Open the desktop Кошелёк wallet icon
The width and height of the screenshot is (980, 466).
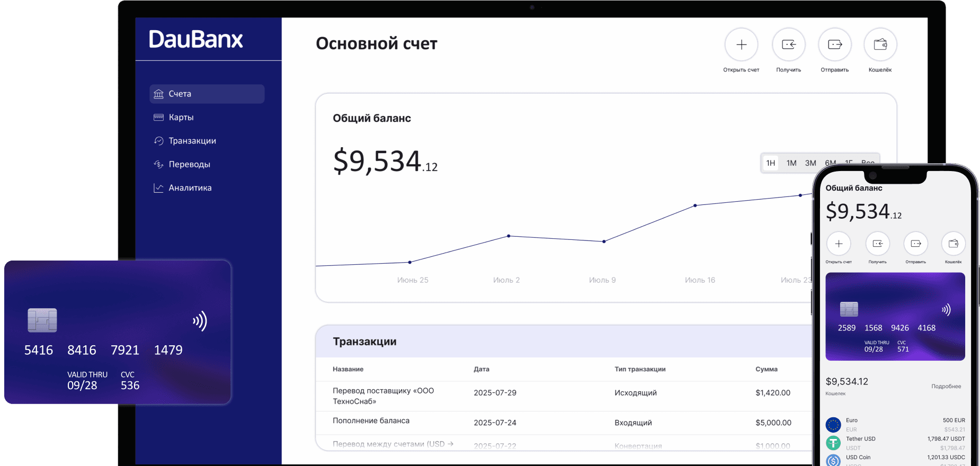(880, 44)
